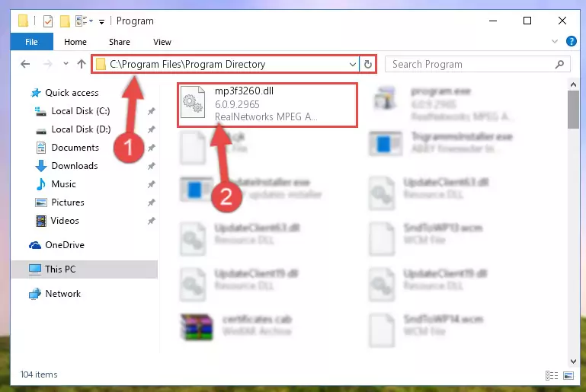Click the WinRAR archive icon of certificates.cab
586x392 pixels.
(197, 327)
